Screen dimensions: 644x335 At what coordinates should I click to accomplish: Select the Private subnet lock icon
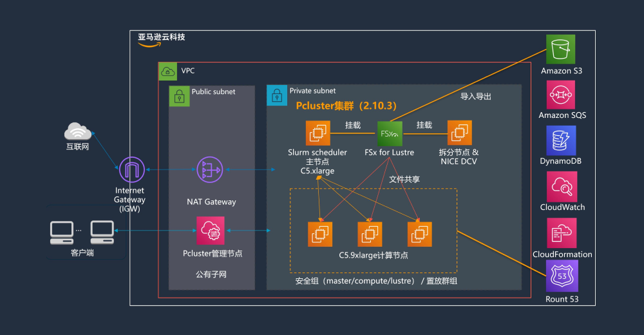click(277, 95)
